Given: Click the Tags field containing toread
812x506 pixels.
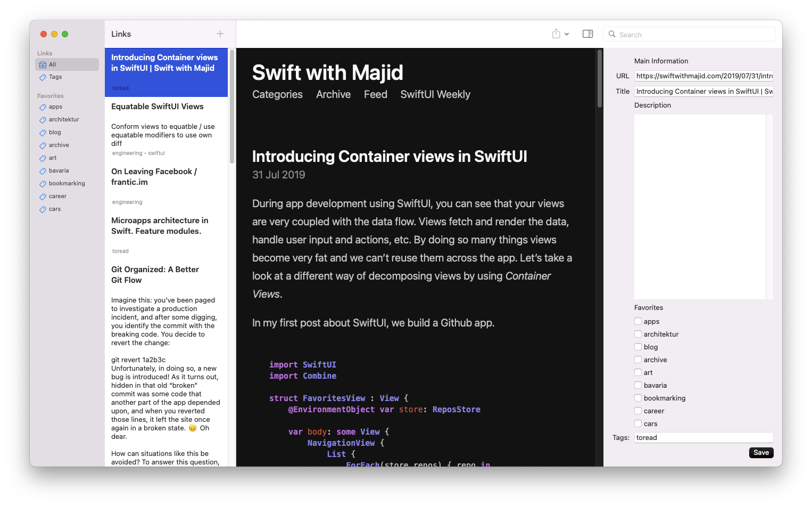Looking at the screenshot, I should [x=704, y=438].
